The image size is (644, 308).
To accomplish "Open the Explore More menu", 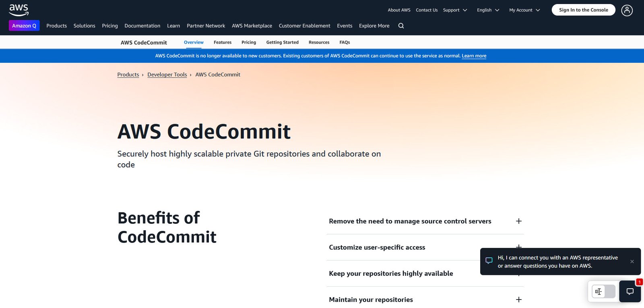I will (374, 26).
